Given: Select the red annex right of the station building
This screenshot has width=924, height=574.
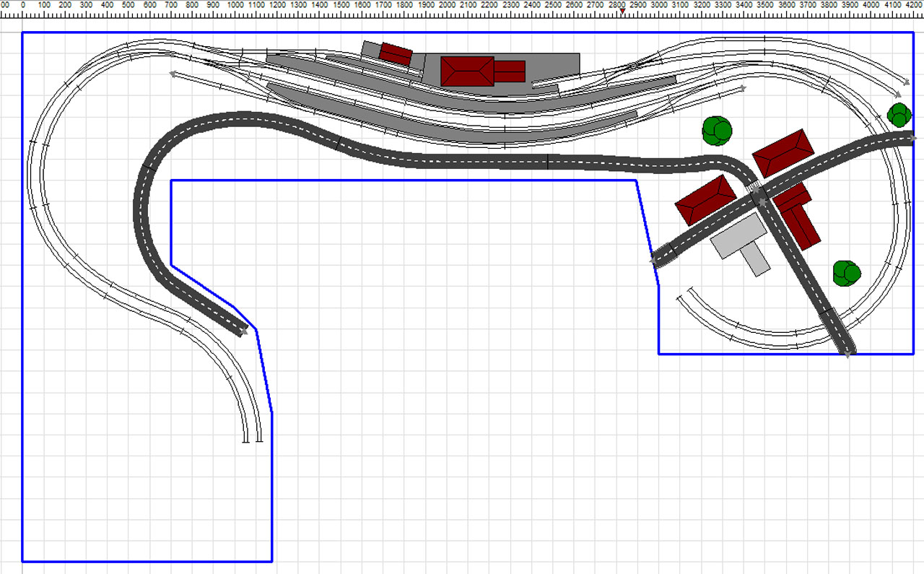Looking at the screenshot, I should click(510, 71).
